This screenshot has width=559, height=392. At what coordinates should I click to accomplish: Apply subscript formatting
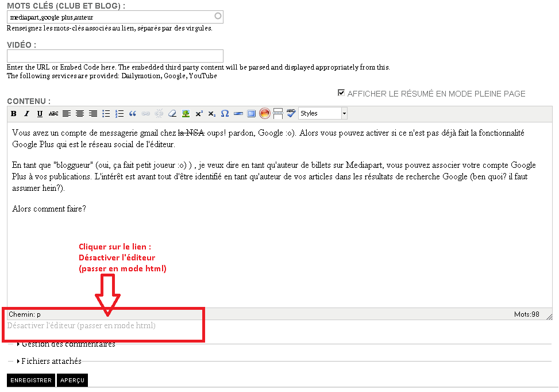212,113
